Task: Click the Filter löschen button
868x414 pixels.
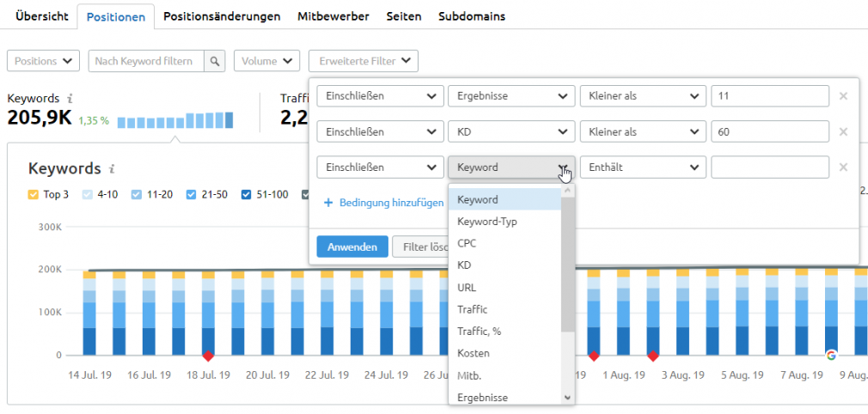Action: coord(420,247)
